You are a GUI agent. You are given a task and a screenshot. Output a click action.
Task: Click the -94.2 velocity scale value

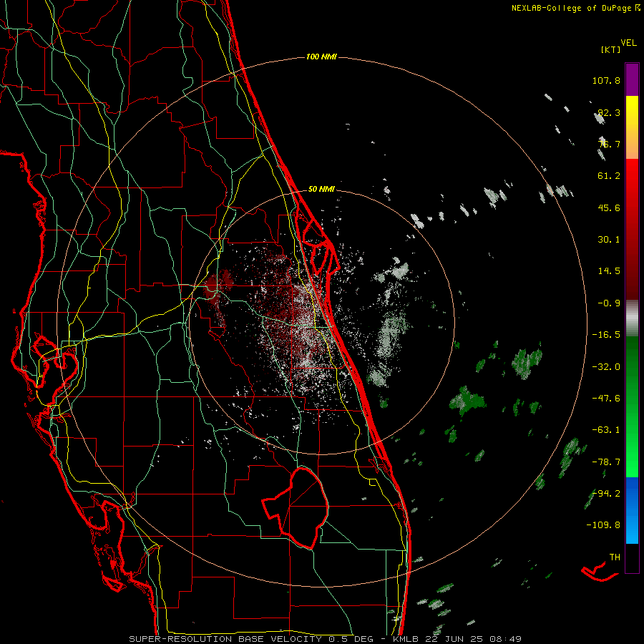606,493
